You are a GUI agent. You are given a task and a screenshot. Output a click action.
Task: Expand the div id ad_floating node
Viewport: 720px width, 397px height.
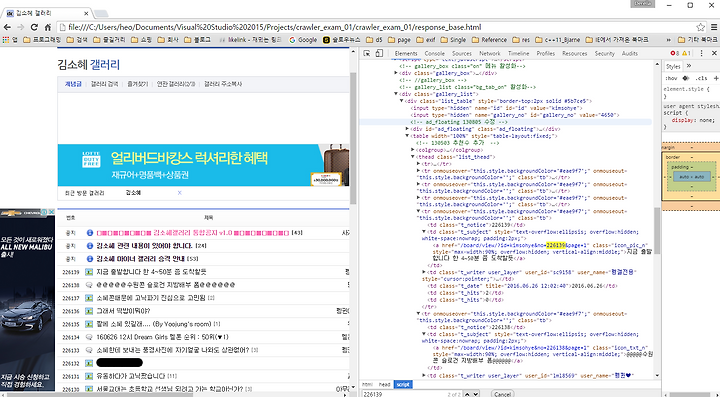(407, 129)
